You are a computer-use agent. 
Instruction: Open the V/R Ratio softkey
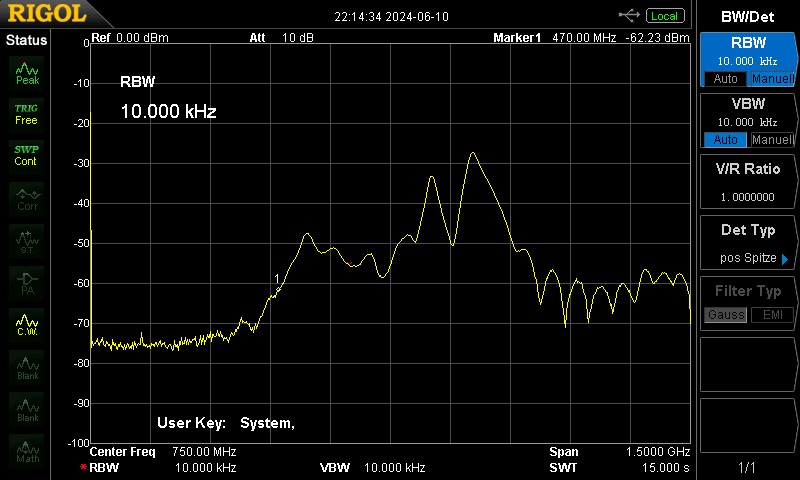(748, 182)
